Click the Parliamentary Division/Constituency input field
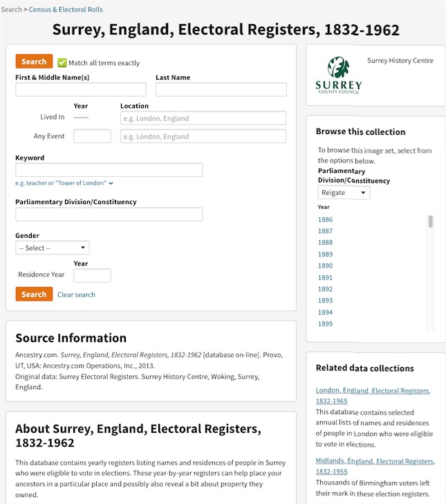 point(109,214)
